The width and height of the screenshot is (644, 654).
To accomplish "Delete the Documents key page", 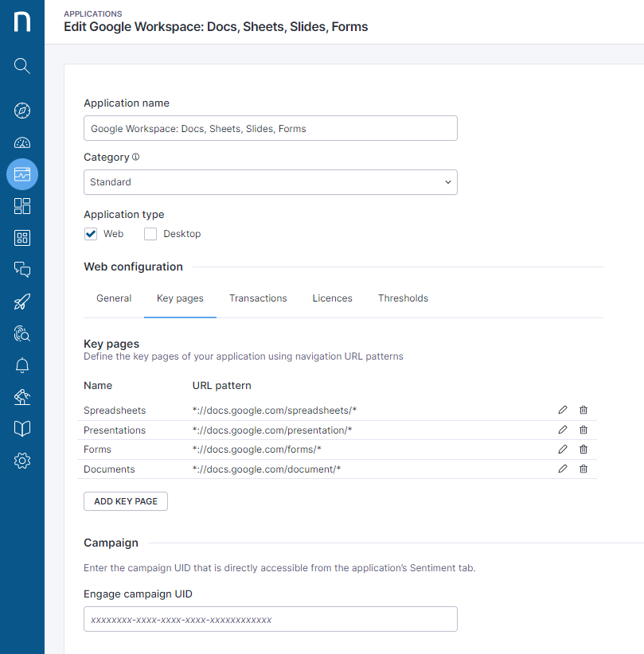I will coord(584,469).
